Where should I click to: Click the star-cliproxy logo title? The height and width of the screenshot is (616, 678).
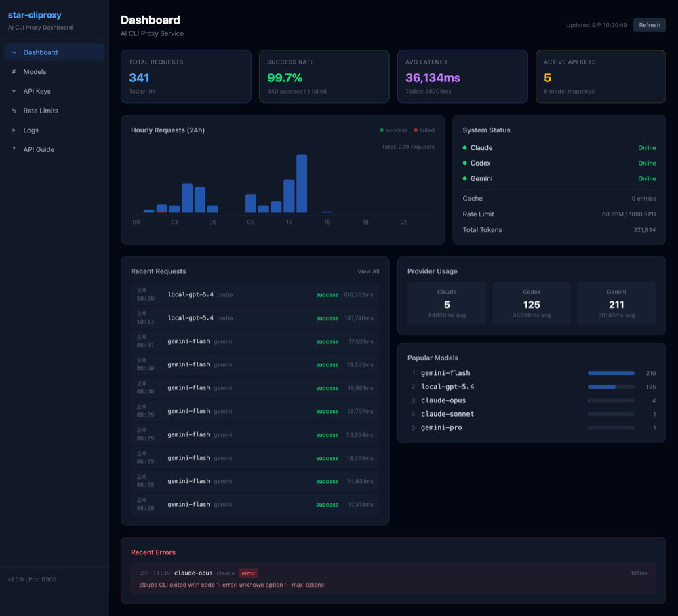(35, 15)
